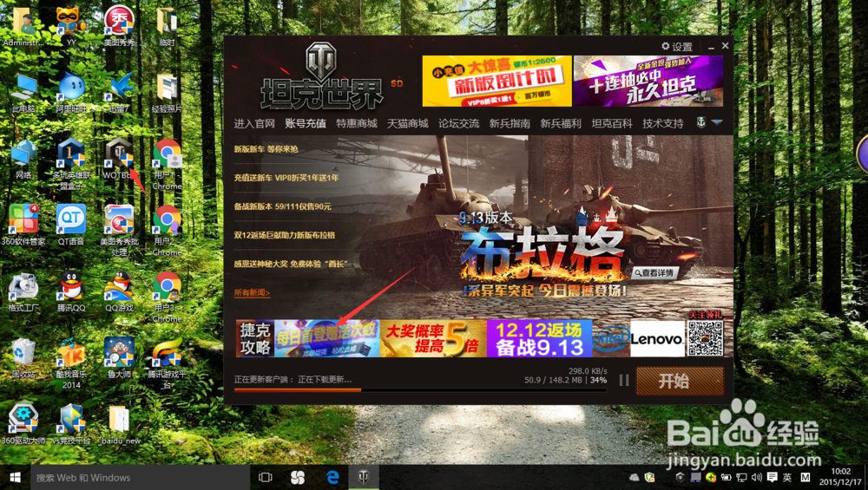The height and width of the screenshot is (490, 868).
Task: Pause the client update download
Action: pyautogui.click(x=624, y=381)
